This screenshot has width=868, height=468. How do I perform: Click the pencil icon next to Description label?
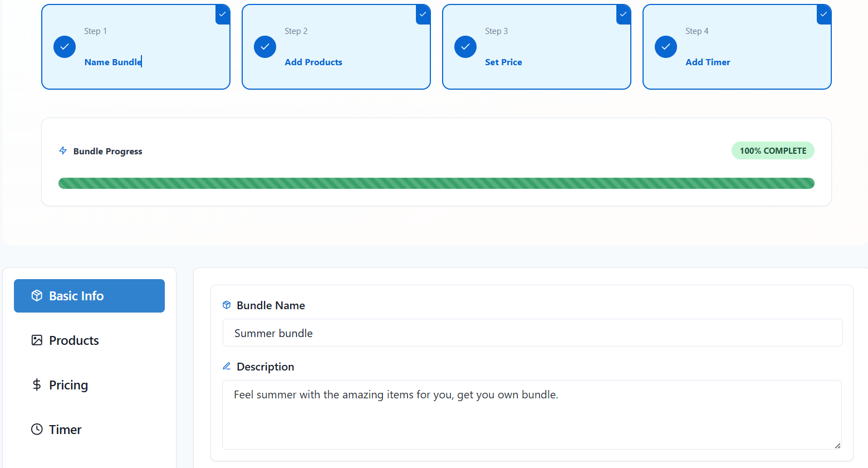227,367
